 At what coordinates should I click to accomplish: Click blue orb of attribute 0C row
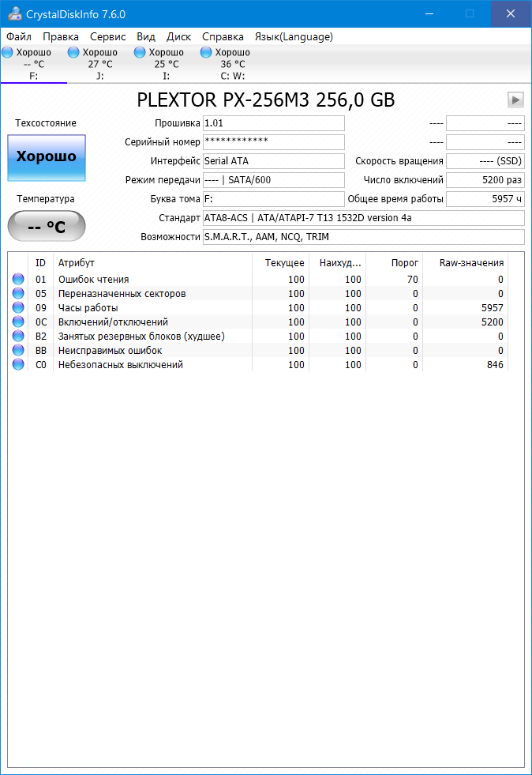click(18, 322)
